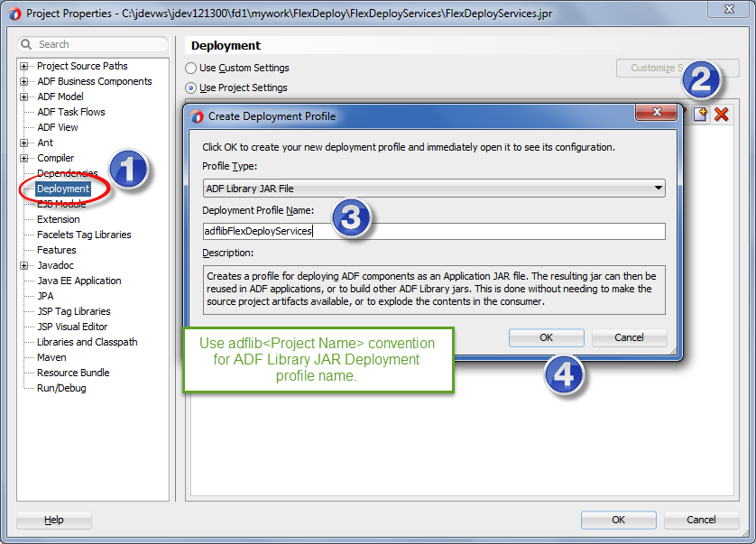Open the Profile Type dropdown
The image size is (756, 544).
(x=434, y=188)
